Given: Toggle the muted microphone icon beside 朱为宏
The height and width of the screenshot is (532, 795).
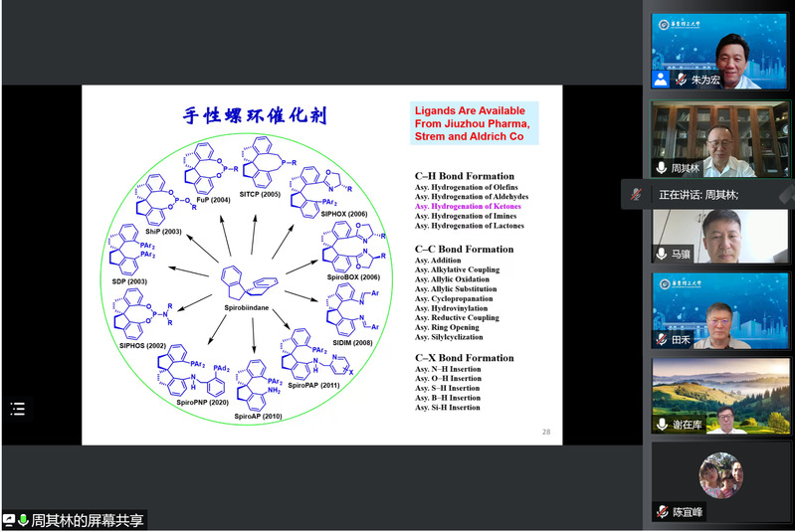Looking at the screenshot, I should [682, 79].
